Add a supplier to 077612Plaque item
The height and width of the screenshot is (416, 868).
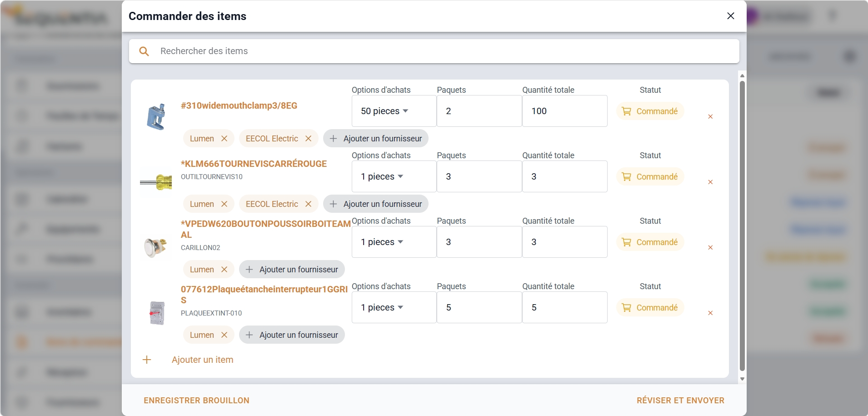click(292, 335)
